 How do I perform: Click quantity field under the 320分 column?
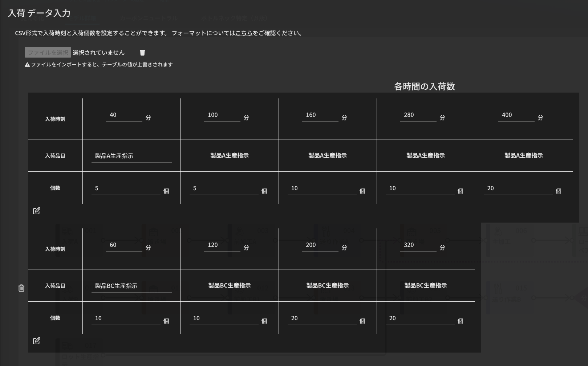419,318
